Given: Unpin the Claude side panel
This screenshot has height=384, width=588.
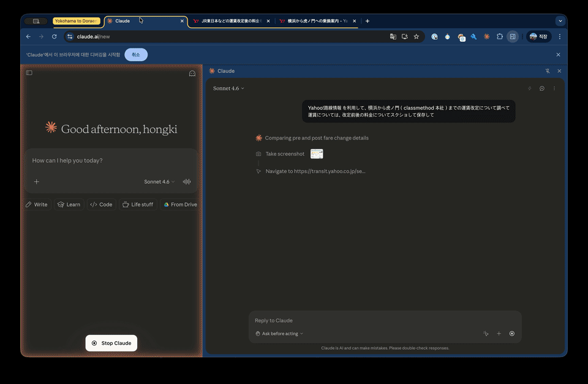Looking at the screenshot, I should (x=548, y=71).
